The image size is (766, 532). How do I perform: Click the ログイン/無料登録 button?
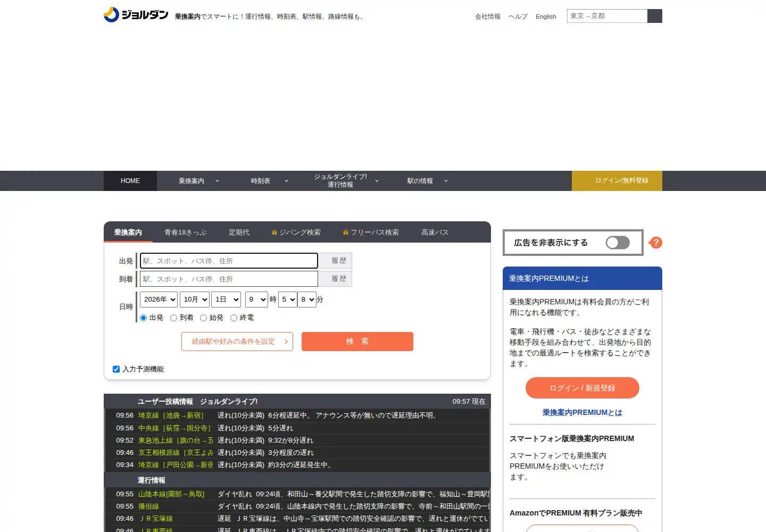(617, 181)
